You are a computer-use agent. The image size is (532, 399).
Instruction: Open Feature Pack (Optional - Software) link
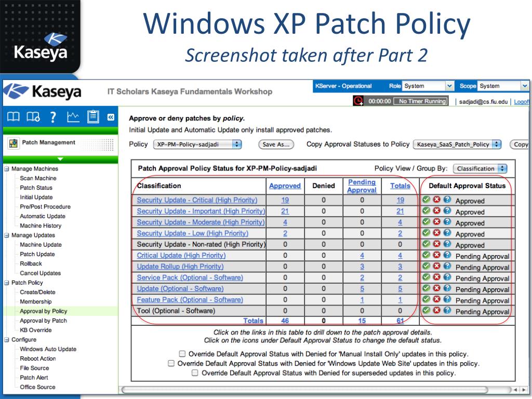190,300
